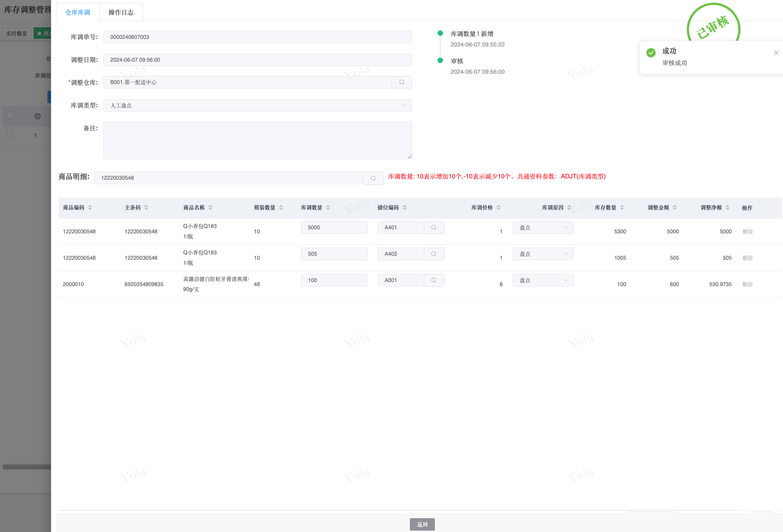The height and width of the screenshot is (532, 783).
Task: Click 库调数量 input showing 5000
Action: pos(334,228)
